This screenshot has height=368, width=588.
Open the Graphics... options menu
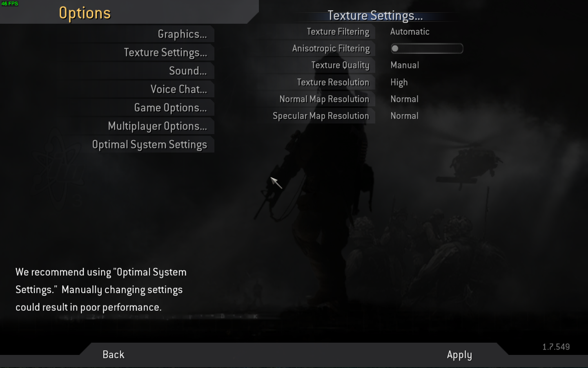coord(182,34)
